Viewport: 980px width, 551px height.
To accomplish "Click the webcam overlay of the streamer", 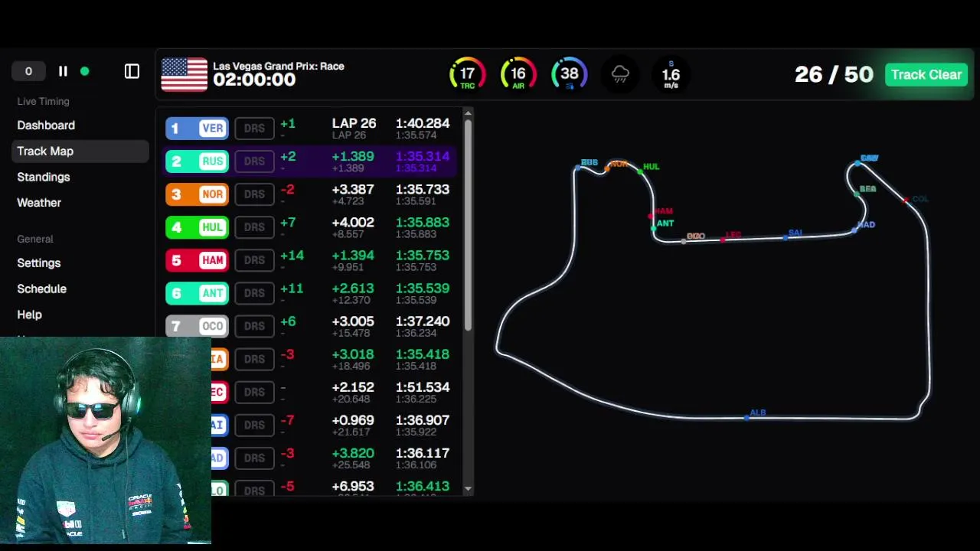I will [106, 440].
